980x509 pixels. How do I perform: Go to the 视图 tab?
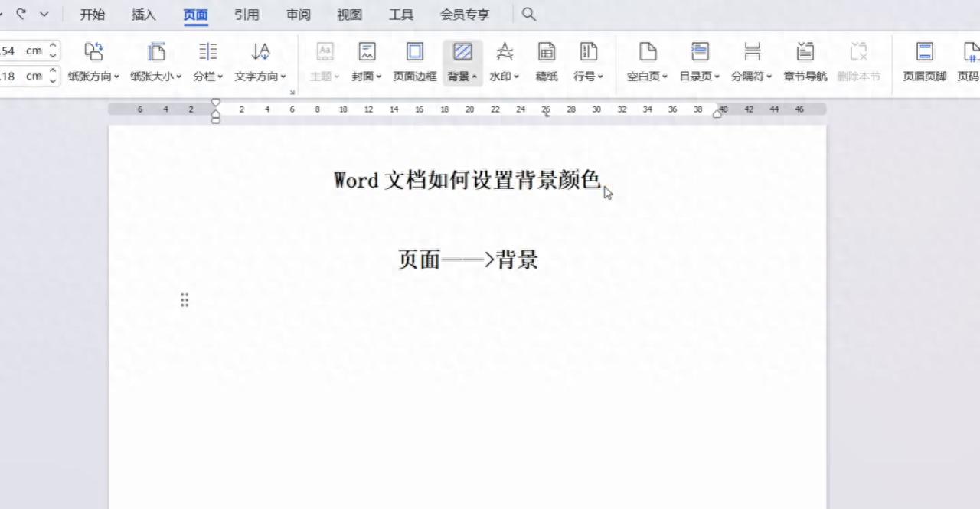(x=350, y=15)
